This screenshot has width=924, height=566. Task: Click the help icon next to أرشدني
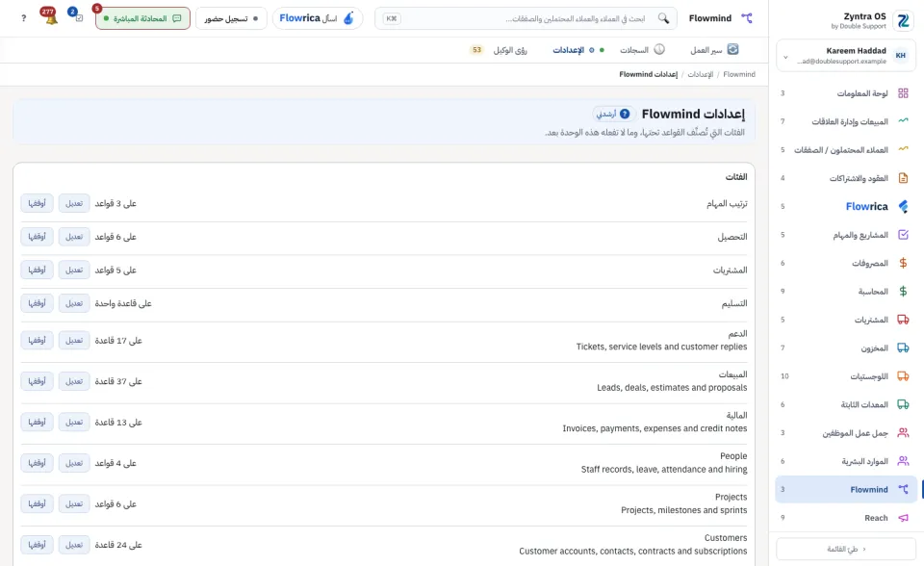coord(625,114)
